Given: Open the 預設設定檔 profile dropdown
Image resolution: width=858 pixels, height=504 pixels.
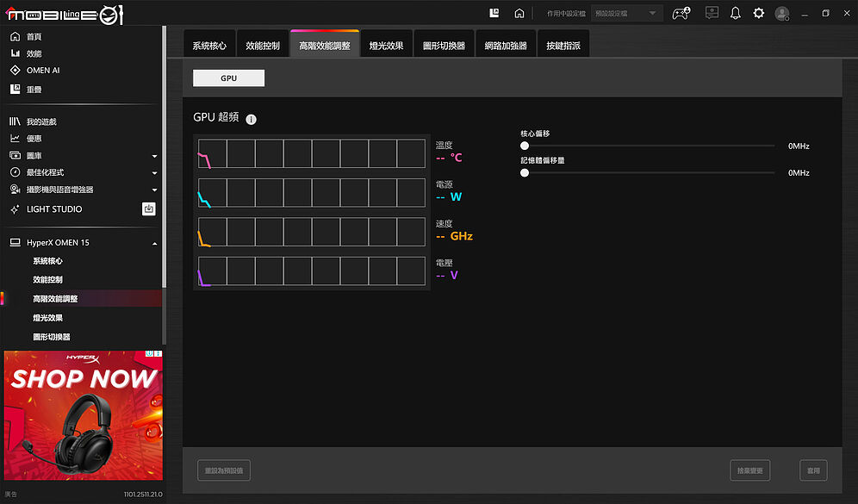Looking at the screenshot, I should (626, 13).
